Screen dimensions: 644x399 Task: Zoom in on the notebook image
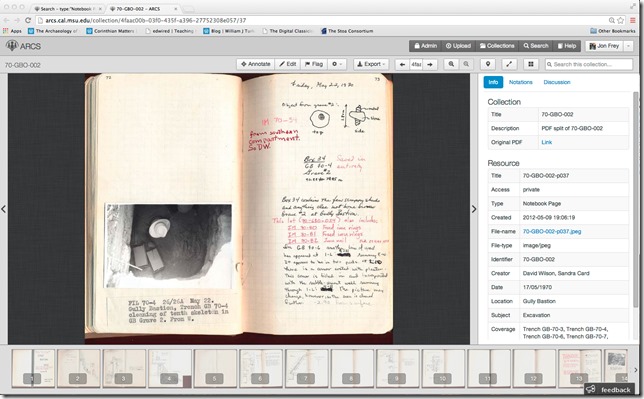(x=451, y=64)
